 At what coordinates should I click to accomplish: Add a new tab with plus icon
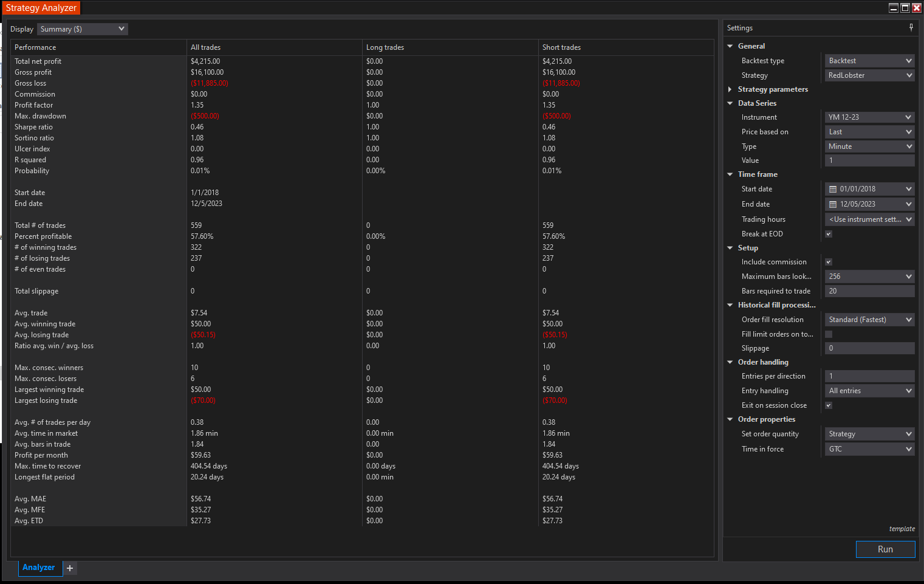tap(70, 568)
